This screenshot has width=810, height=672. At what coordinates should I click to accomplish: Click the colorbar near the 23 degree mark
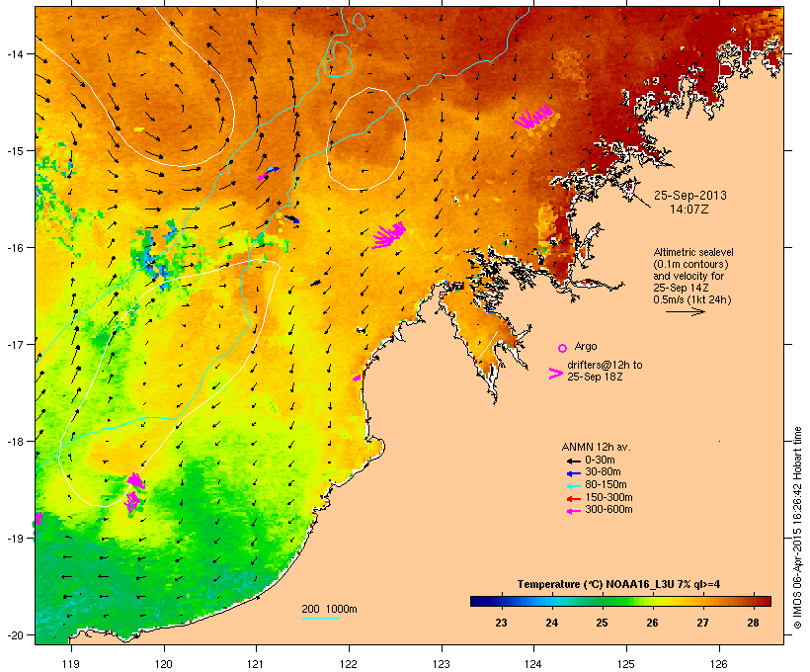(x=501, y=601)
